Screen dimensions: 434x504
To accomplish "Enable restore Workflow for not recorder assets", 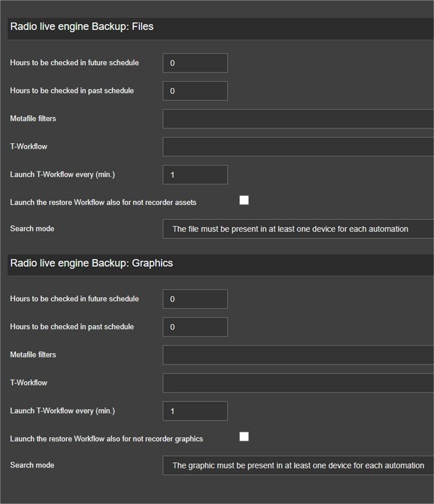I will 244,200.
